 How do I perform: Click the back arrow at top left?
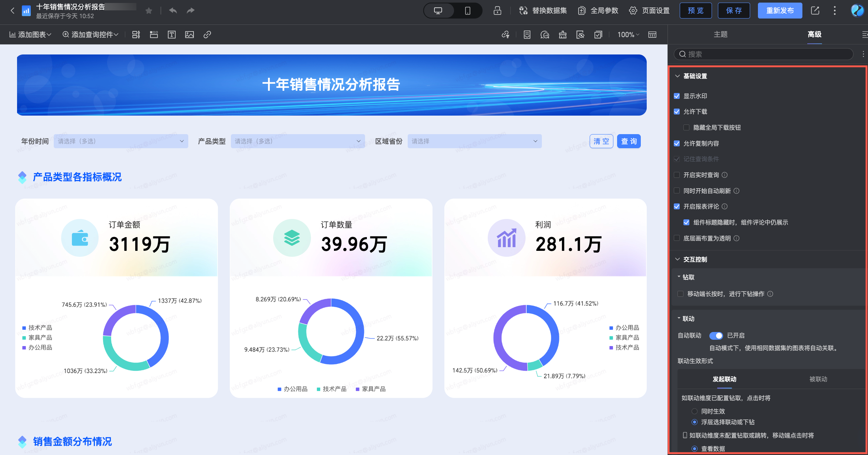click(13, 11)
